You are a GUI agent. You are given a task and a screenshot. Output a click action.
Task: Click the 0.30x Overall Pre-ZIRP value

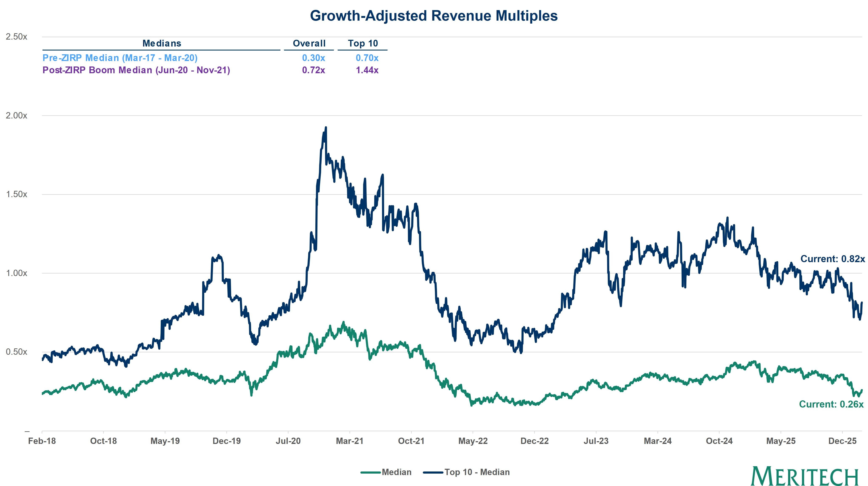(x=313, y=58)
